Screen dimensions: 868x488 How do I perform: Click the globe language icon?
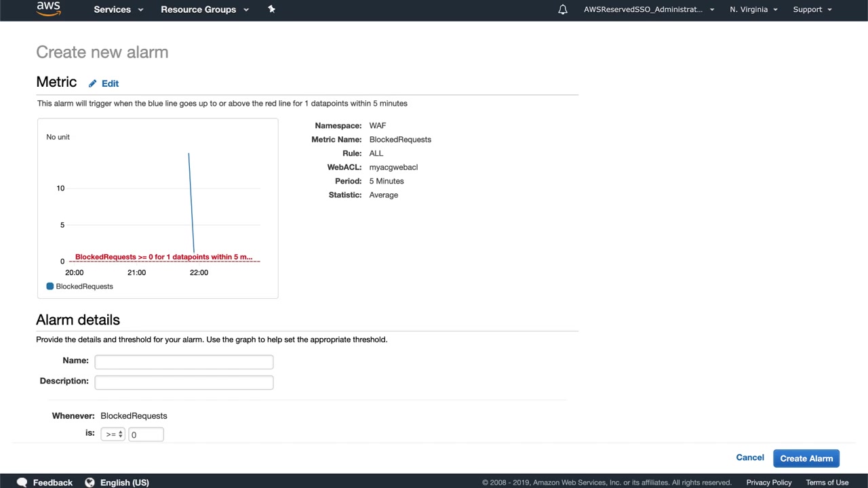(x=90, y=483)
